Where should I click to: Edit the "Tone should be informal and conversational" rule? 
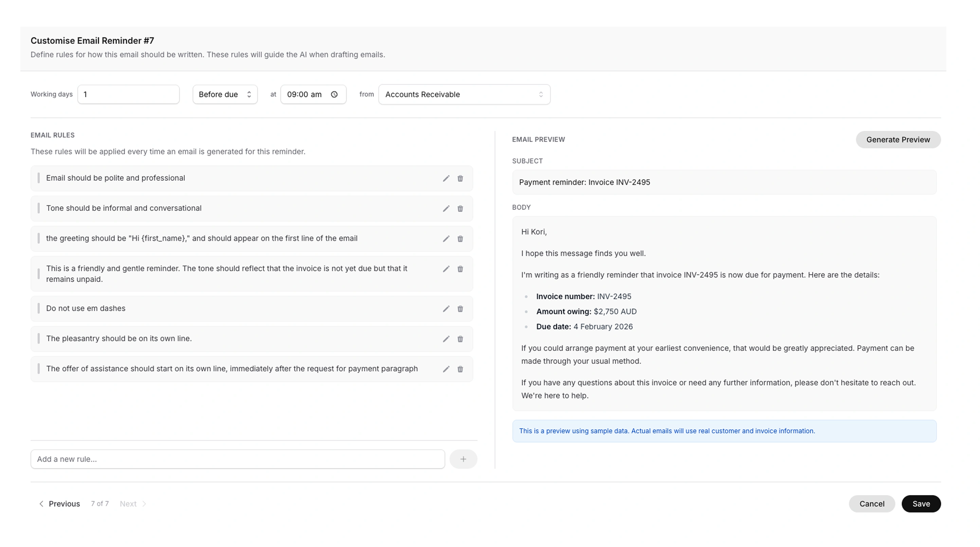point(446,209)
